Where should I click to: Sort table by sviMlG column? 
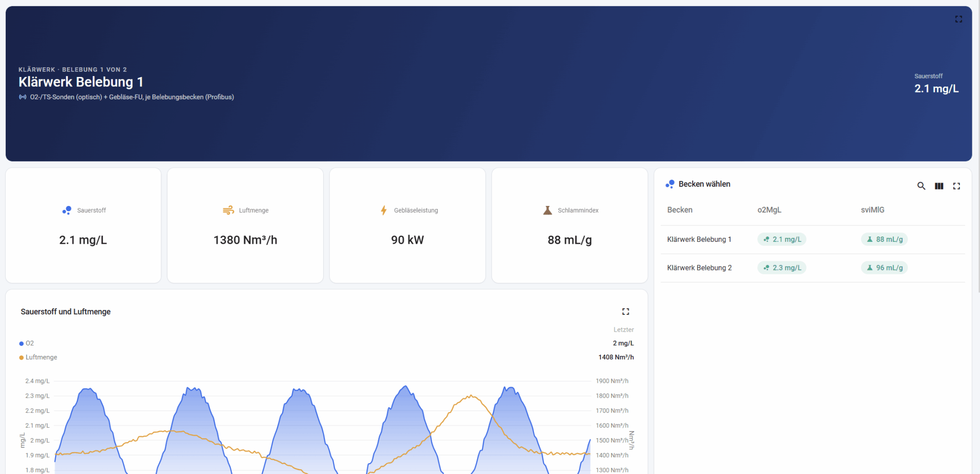point(872,210)
